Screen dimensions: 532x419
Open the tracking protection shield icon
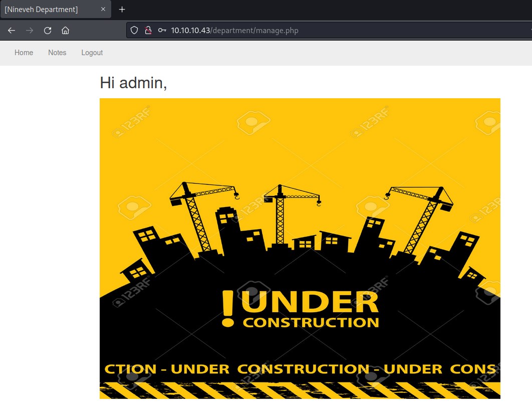tap(134, 31)
